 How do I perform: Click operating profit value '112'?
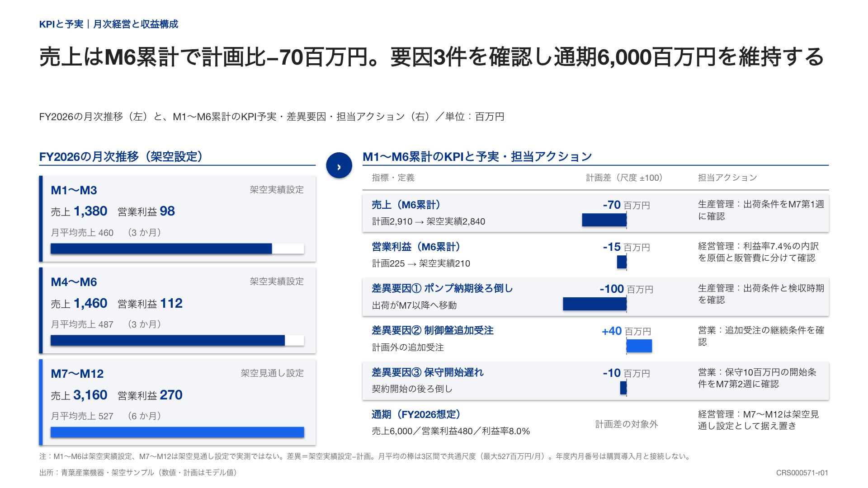point(171,303)
